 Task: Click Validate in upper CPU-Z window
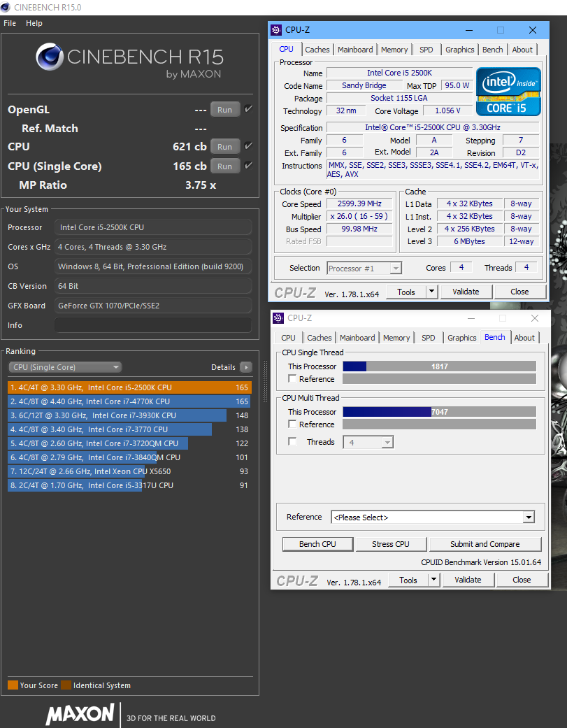coord(466,292)
